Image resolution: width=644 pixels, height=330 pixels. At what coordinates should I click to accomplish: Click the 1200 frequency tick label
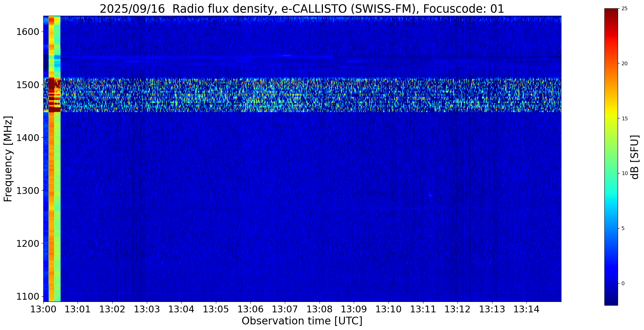(x=28, y=244)
